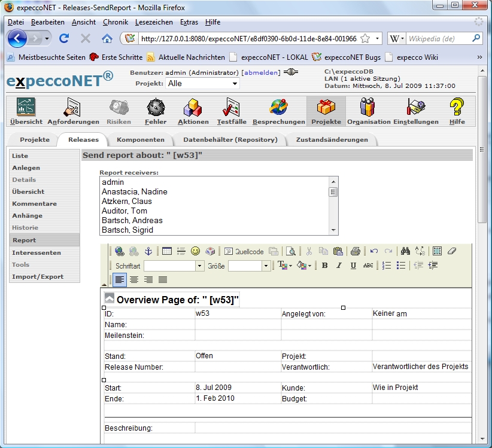The width and height of the screenshot is (492, 448).
Task: Open the Projekt dropdown showing Alle
Action: [202, 84]
